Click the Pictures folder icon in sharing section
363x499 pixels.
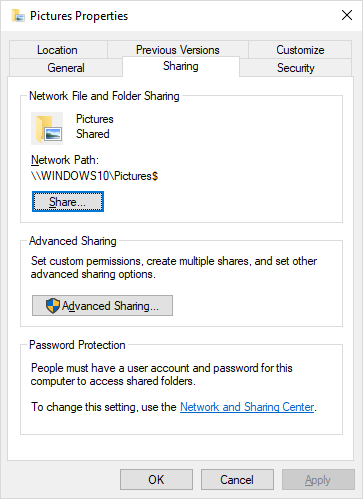pos(47,128)
